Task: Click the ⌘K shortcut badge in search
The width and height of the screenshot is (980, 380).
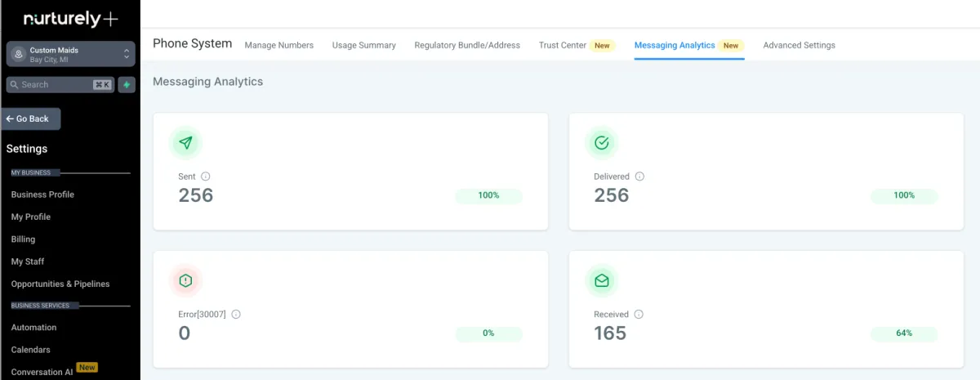Action: pyautogui.click(x=102, y=84)
